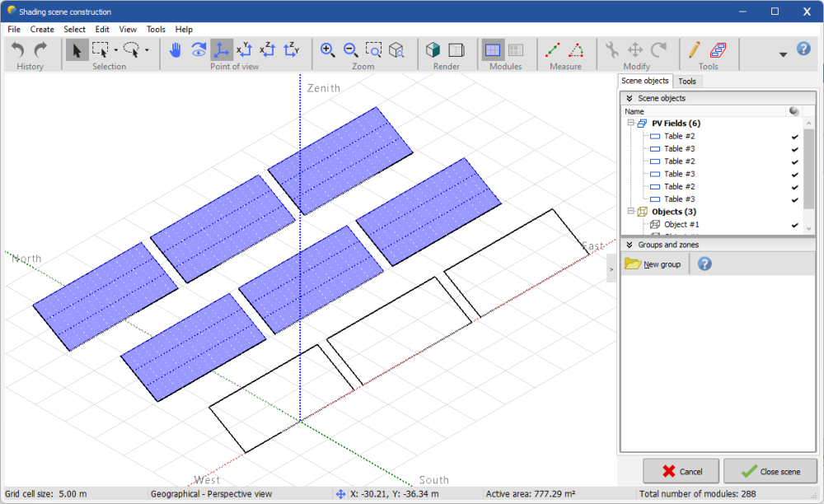
Task: Select the pencil icon in Tools
Action: pos(695,50)
